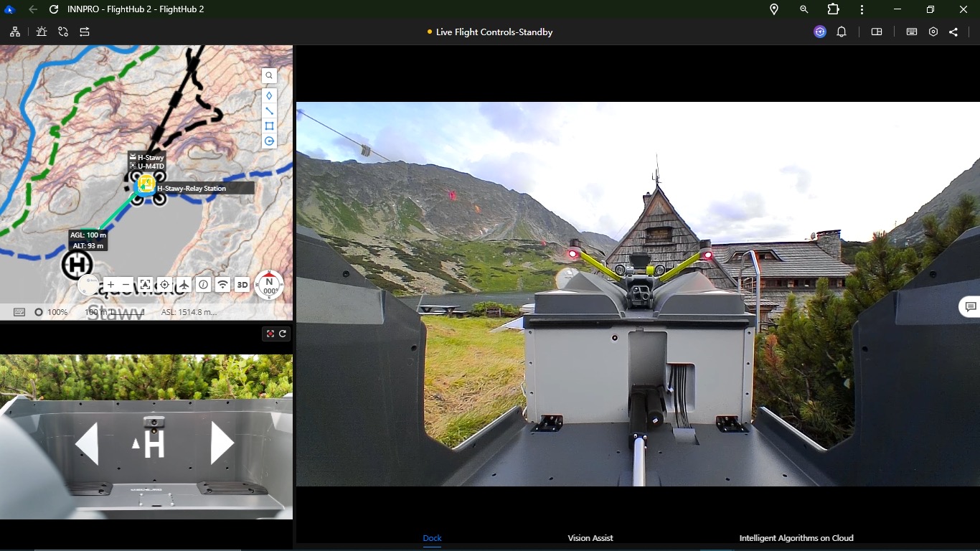980x551 pixels.
Task: Click the round basemap layer thumbnail
Action: pyautogui.click(x=88, y=285)
